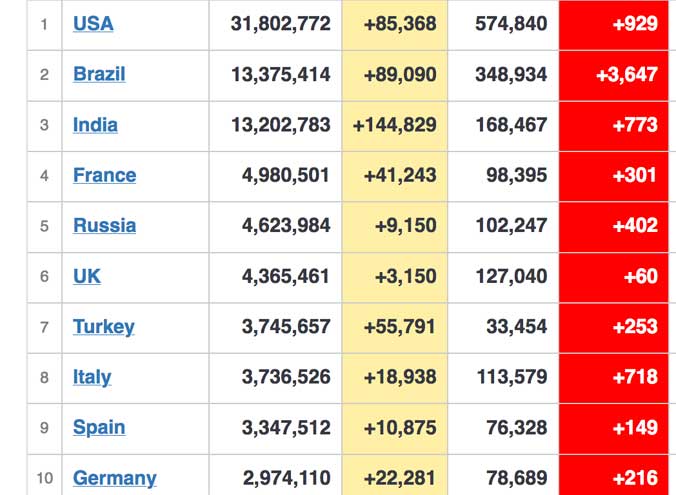The height and width of the screenshot is (495, 676).
Task: Open the Brazil country link
Action: [x=99, y=74]
